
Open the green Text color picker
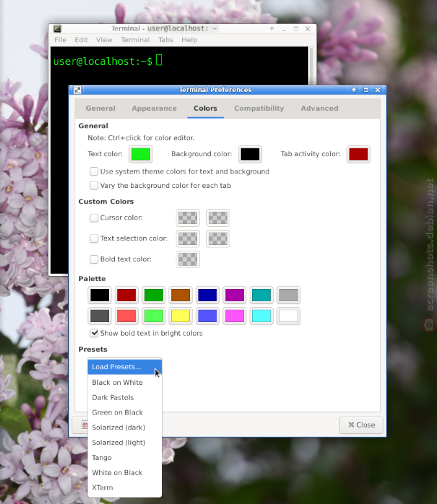(141, 154)
